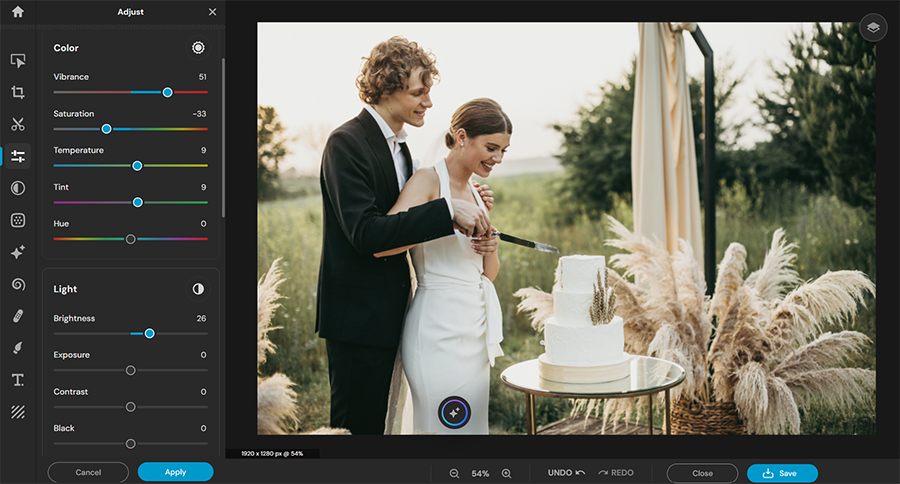Go to the Home icon
This screenshot has width=900, height=484.
coord(18,11)
